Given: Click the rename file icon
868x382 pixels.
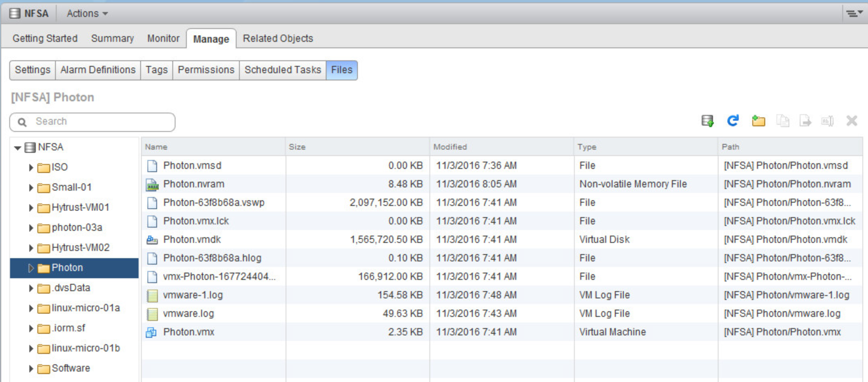Looking at the screenshot, I should [827, 121].
